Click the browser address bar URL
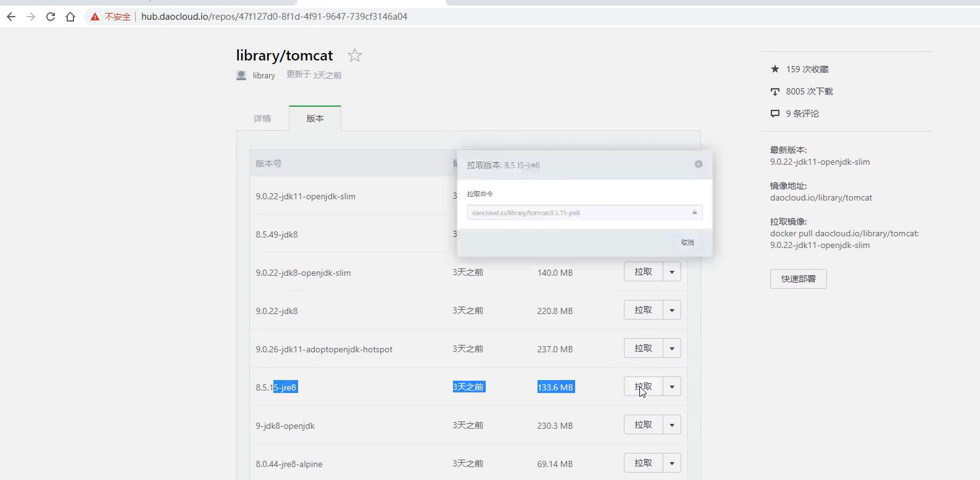 tap(274, 17)
